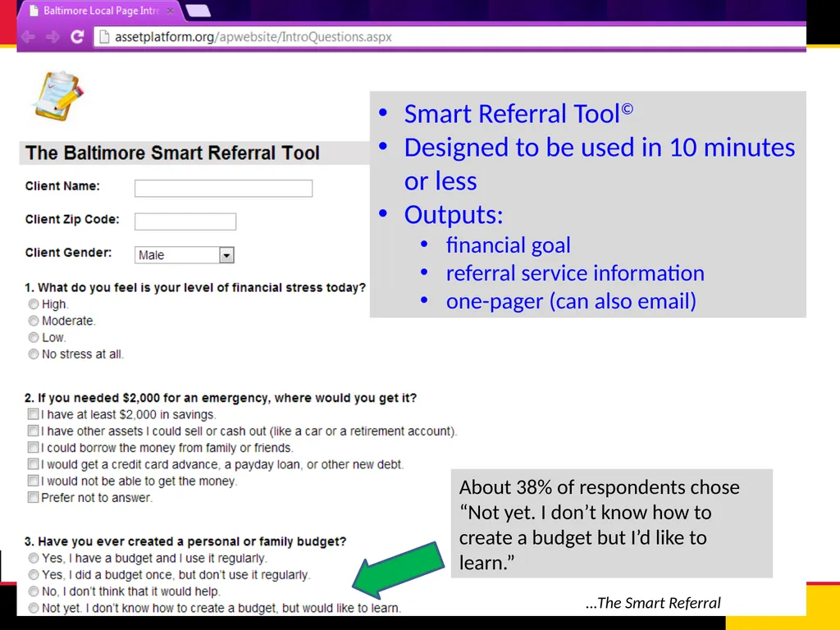Screen dimensions: 840x630
Task: Close the Baltimore Local Page tab
Action: pyautogui.click(x=171, y=11)
